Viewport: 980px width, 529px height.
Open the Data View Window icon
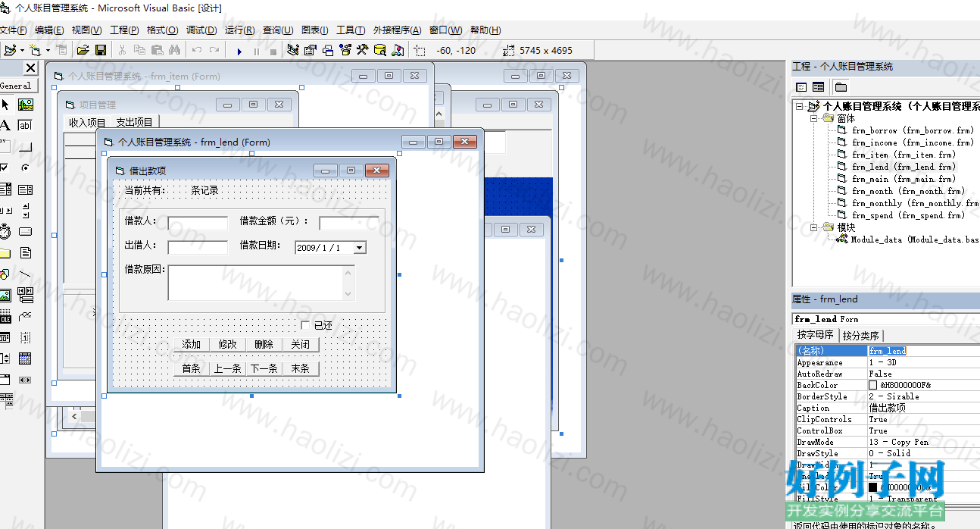(380, 50)
